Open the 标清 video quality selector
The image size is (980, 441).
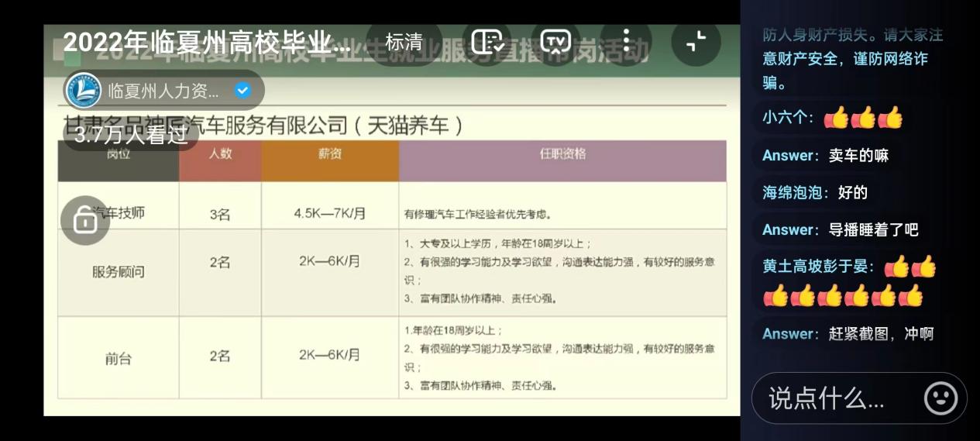(x=404, y=42)
